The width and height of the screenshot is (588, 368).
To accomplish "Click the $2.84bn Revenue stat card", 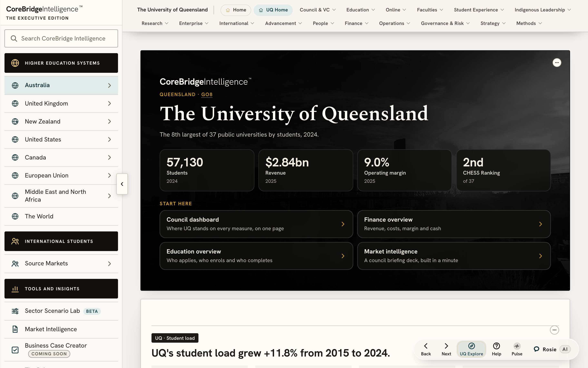I will click(306, 170).
